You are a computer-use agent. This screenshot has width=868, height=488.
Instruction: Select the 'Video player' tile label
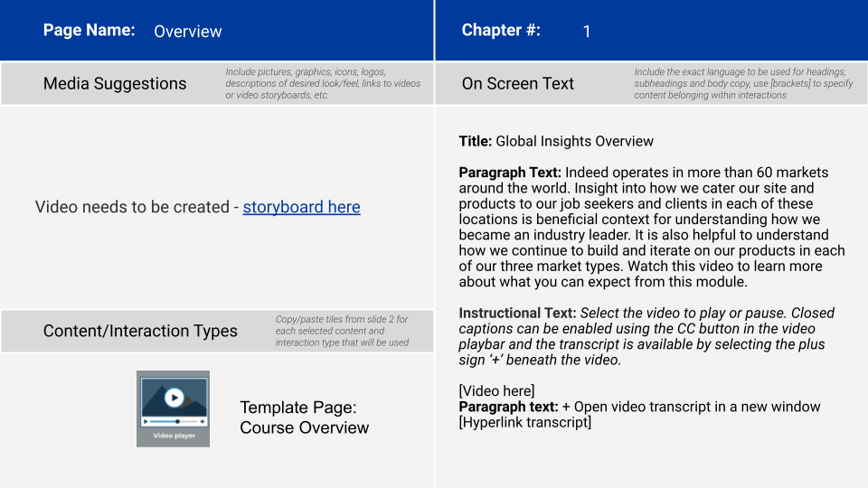tap(174, 436)
